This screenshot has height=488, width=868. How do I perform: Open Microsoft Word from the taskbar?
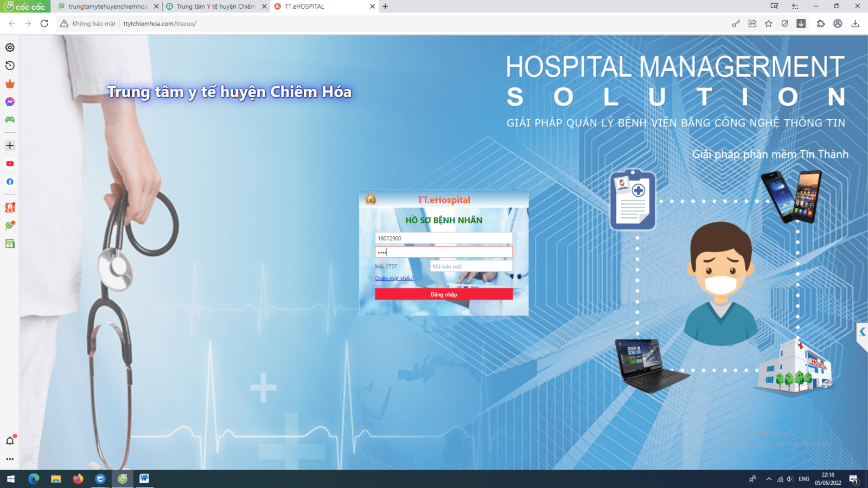(x=144, y=479)
